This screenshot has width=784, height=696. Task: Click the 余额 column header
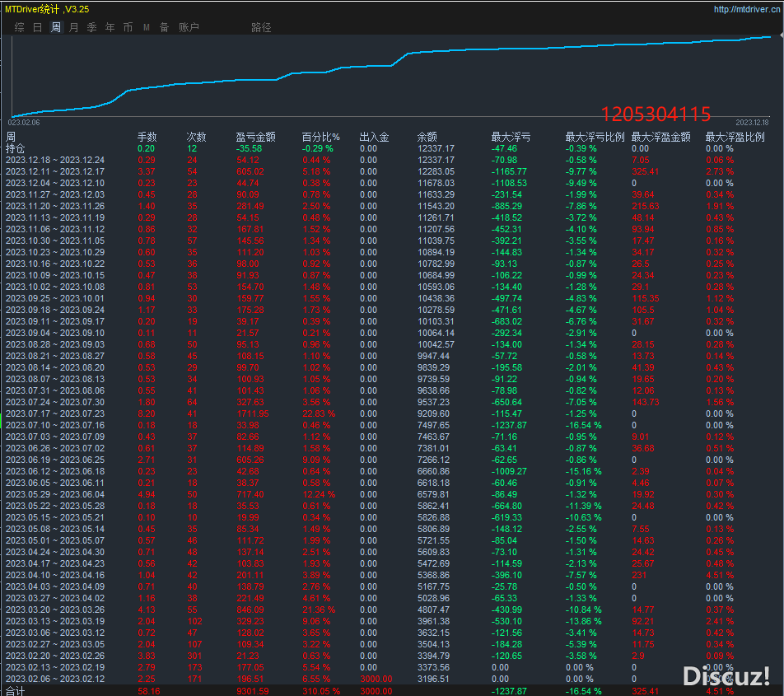(427, 137)
